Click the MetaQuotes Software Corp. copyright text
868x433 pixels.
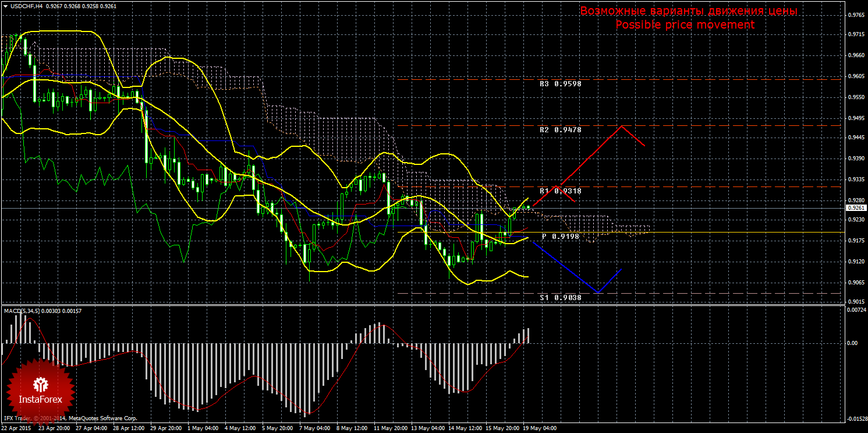point(102,418)
